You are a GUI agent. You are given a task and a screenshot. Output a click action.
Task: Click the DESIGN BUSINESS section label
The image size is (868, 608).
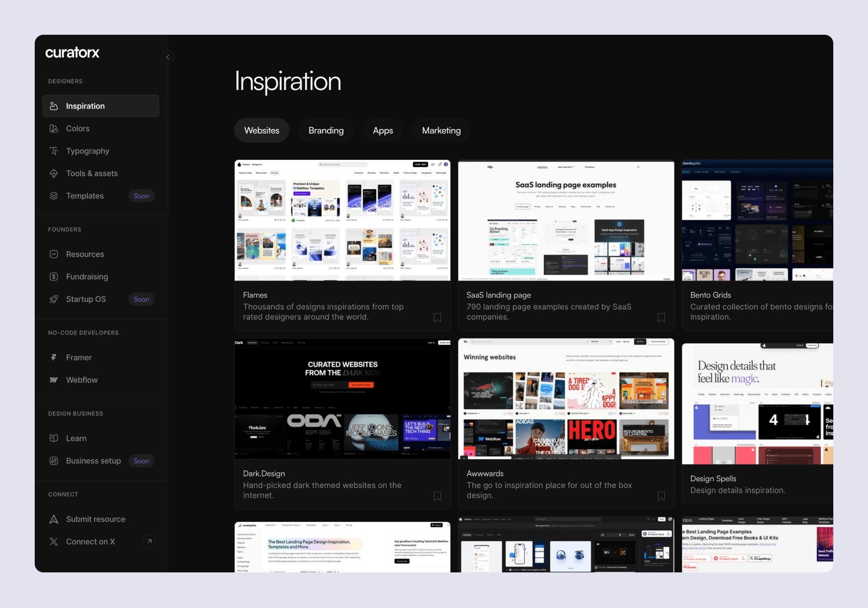click(76, 413)
